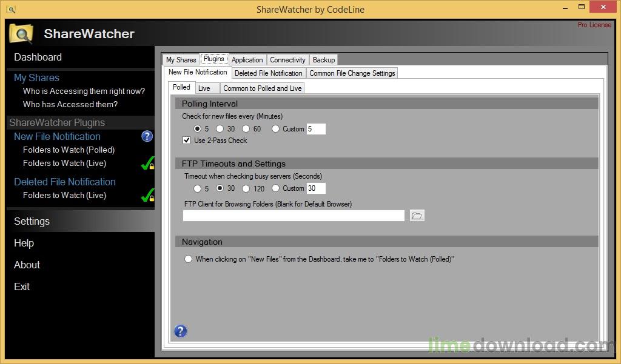Click the green checkmark for Folders to Watch (Live)

point(147,163)
